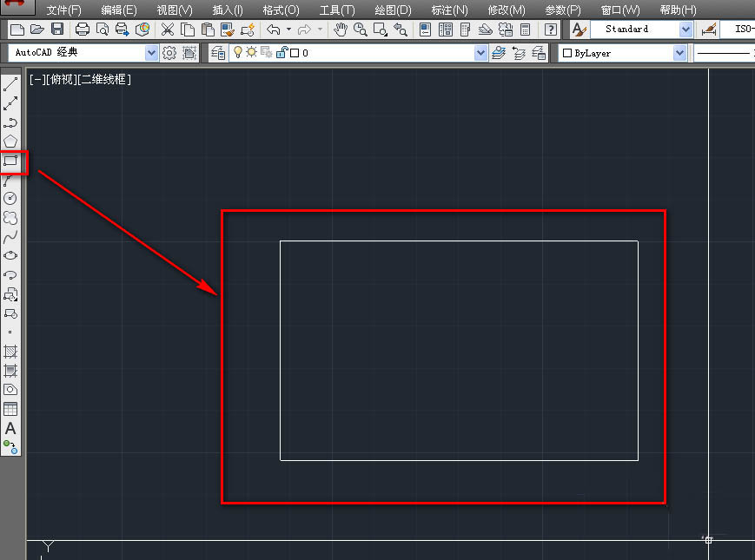This screenshot has width=755, height=560.
Task: Activate the Circle drawing tool
Action: (x=10, y=199)
